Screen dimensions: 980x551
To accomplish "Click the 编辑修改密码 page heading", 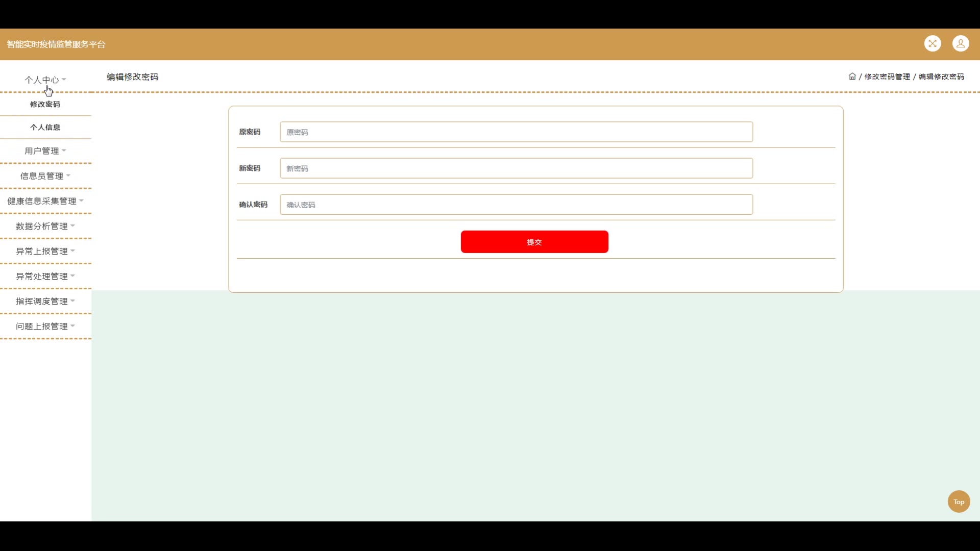I will click(x=133, y=77).
